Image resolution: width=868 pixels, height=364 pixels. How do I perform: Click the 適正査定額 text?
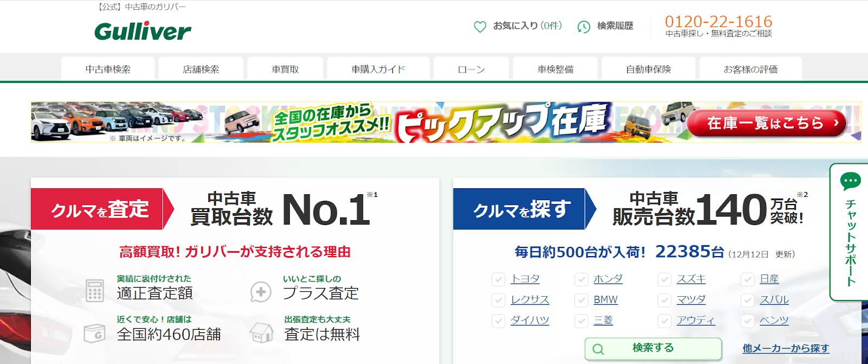click(155, 293)
